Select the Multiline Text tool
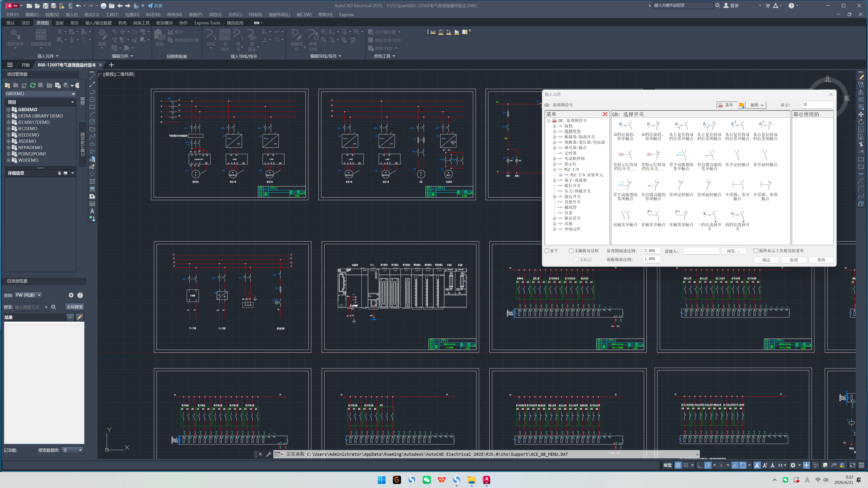The height and width of the screenshot is (488, 868). point(92,211)
